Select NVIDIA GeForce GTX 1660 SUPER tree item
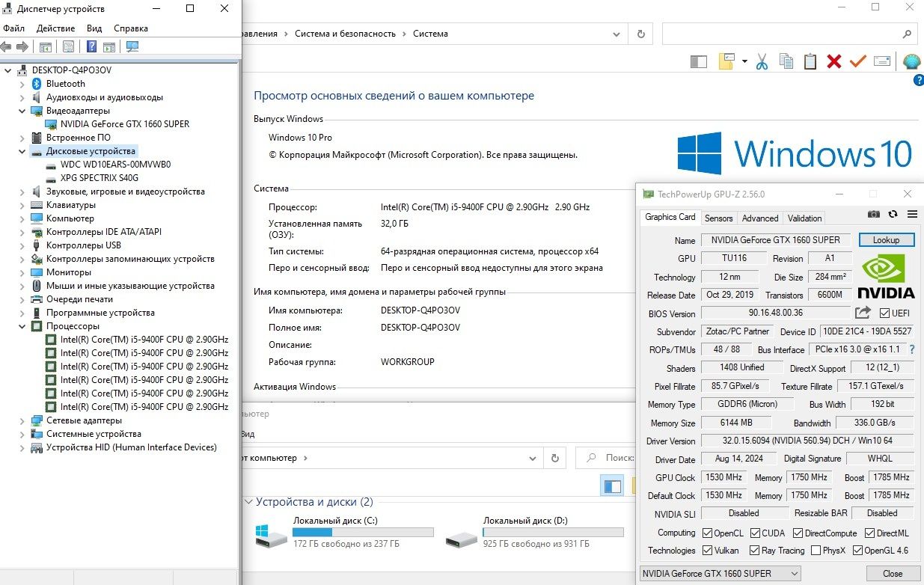The width and height of the screenshot is (924, 585). pyautogui.click(x=125, y=124)
